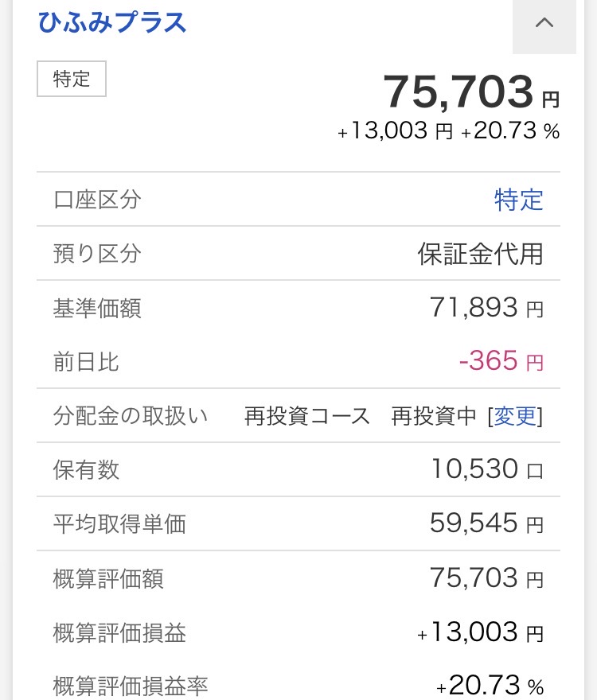
Task: Click the 基準価額 value 71,893 円
Action: 486,308
